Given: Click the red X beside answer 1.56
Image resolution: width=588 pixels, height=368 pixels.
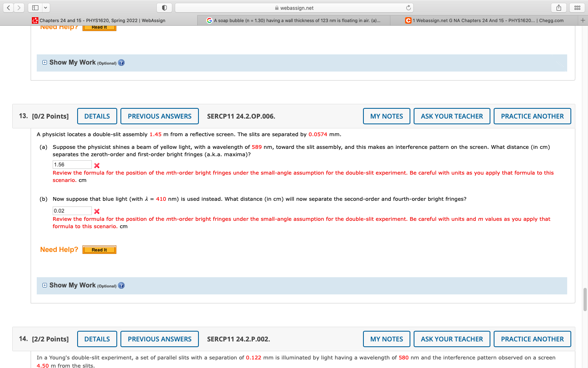Looking at the screenshot, I should pyautogui.click(x=96, y=166).
